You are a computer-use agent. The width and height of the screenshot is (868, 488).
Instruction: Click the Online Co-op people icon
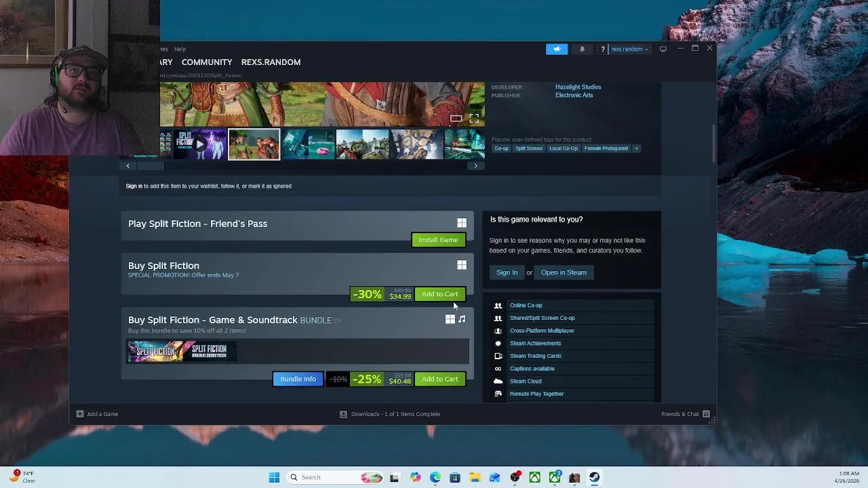(x=498, y=306)
